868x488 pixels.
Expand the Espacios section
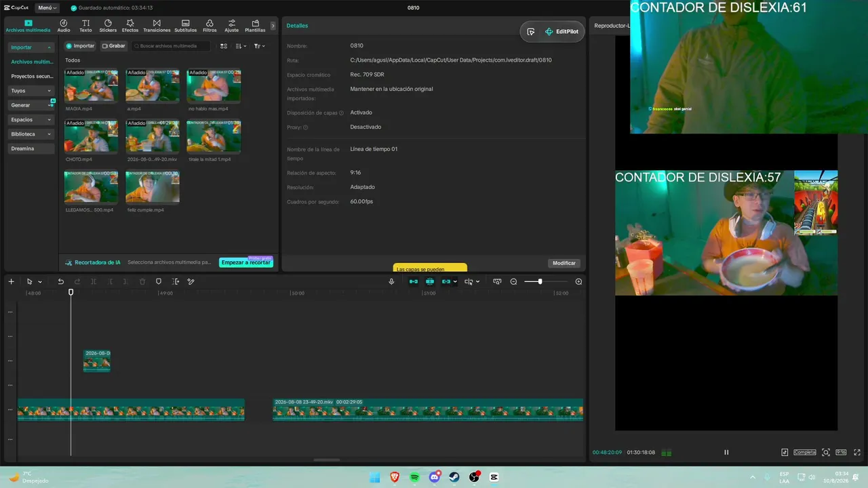31,119
